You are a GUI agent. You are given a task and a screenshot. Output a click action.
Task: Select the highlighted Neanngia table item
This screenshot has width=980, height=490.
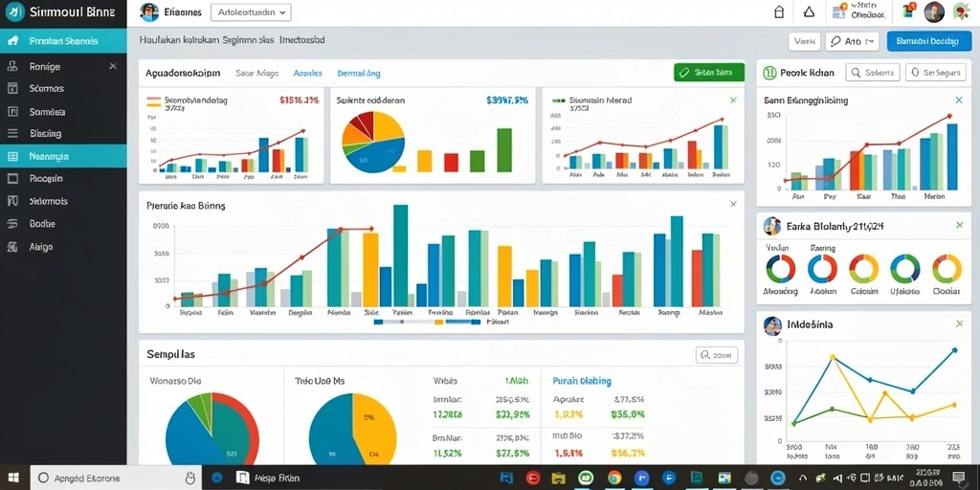[63, 156]
